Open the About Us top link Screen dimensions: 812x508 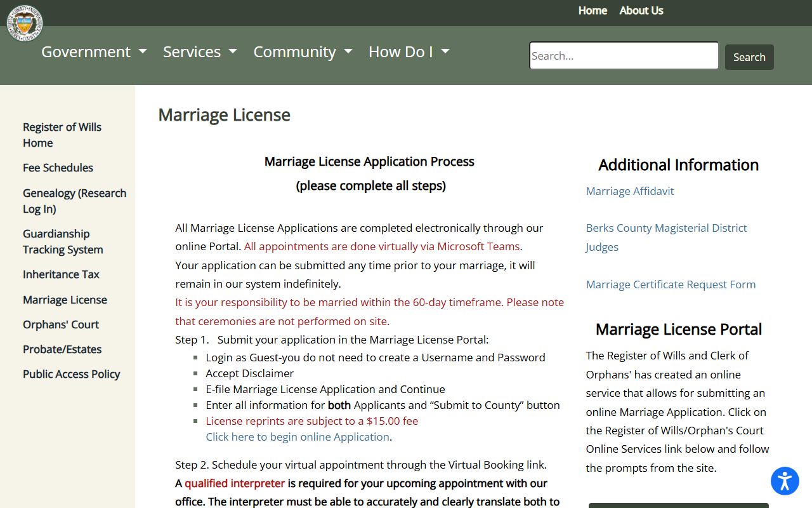[x=641, y=10]
